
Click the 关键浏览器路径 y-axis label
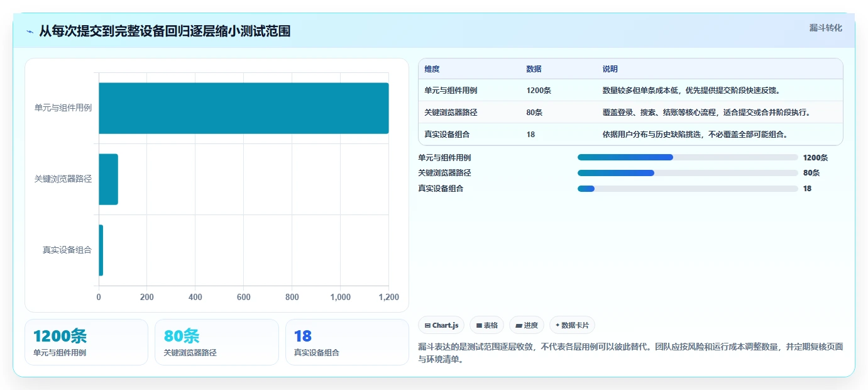pos(63,179)
